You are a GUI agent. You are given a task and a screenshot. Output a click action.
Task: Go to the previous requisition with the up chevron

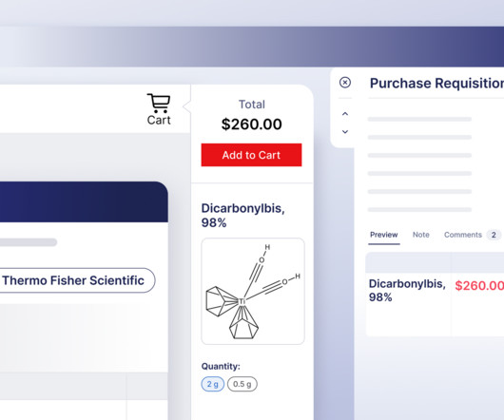click(x=345, y=114)
